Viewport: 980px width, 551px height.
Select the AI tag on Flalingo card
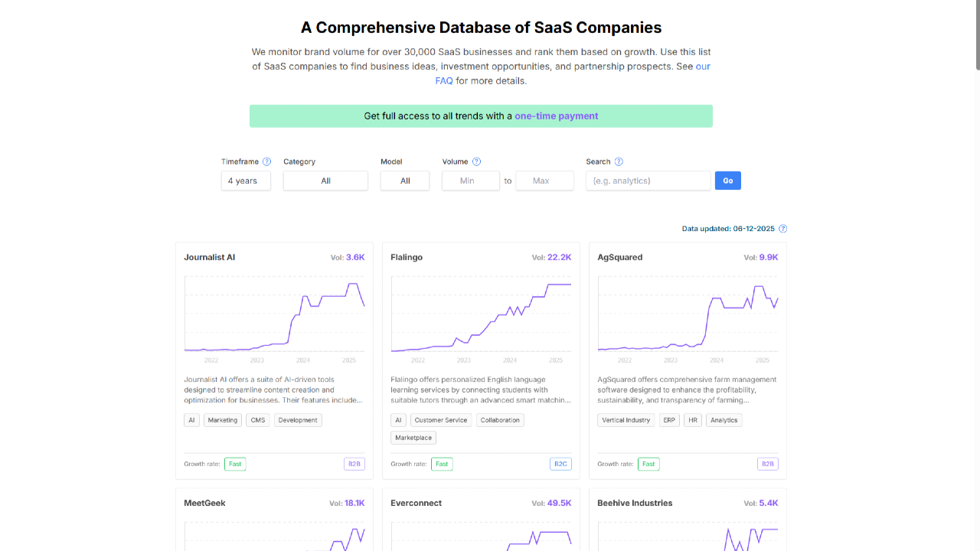tap(398, 420)
